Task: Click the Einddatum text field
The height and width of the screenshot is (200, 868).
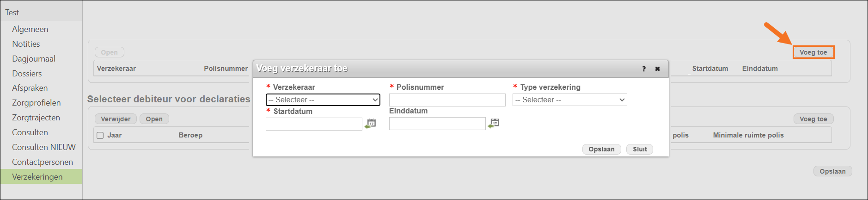Action: point(437,124)
